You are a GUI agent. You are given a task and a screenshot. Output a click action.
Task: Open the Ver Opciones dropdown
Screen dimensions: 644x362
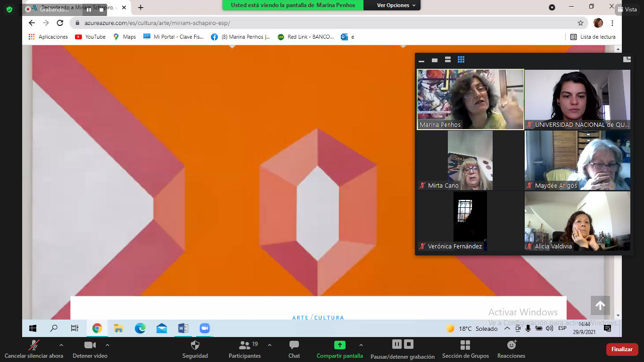tap(396, 5)
